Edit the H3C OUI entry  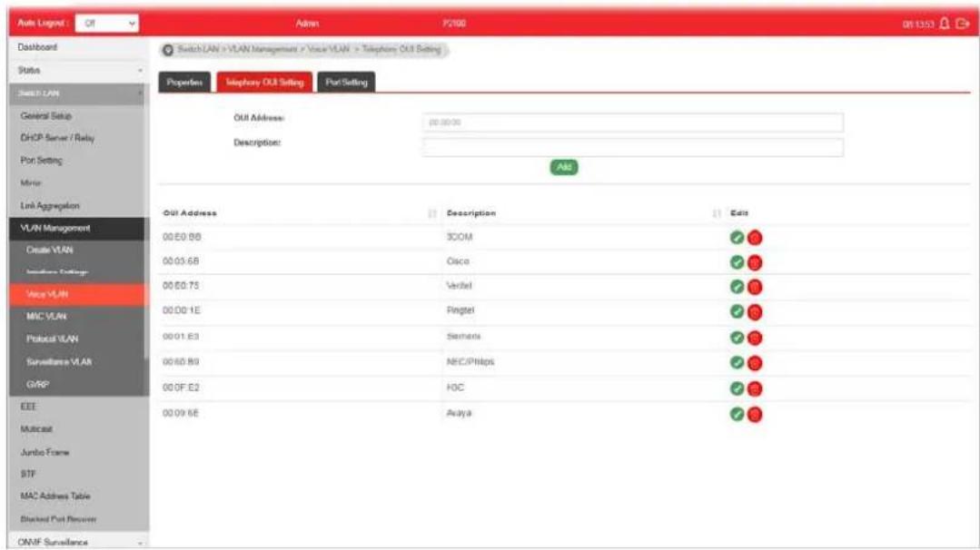coord(737,388)
